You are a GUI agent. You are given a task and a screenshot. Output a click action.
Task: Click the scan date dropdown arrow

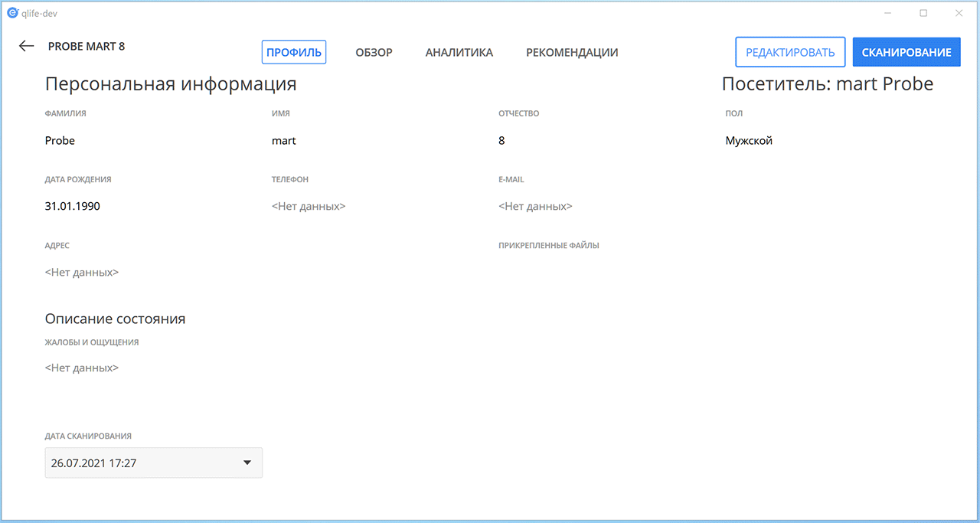pos(247,463)
